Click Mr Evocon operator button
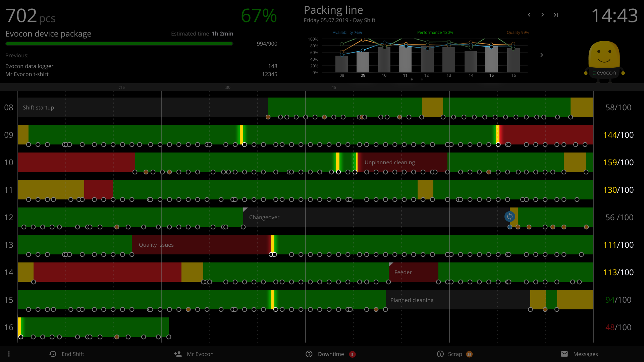644x362 pixels. click(194, 354)
